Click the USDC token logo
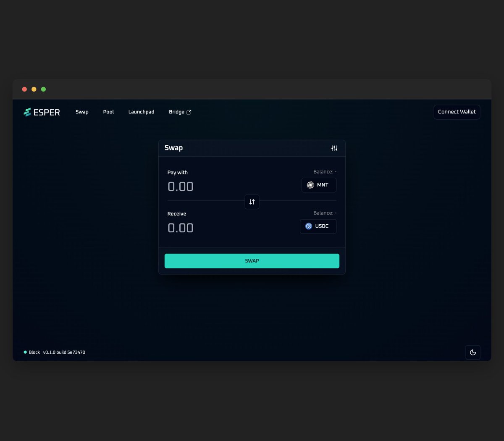This screenshot has height=441, width=504. [x=309, y=226]
